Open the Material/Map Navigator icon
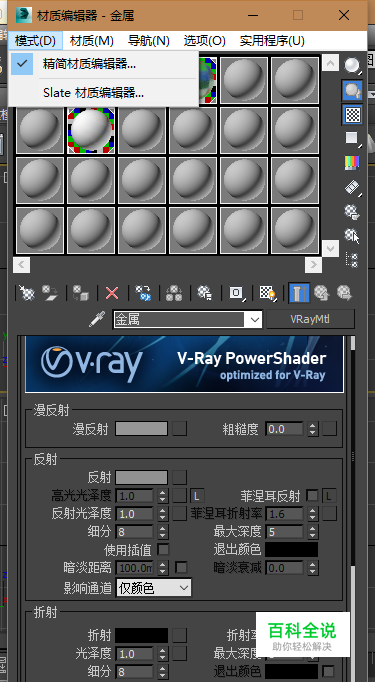375x682 pixels. 352,260
